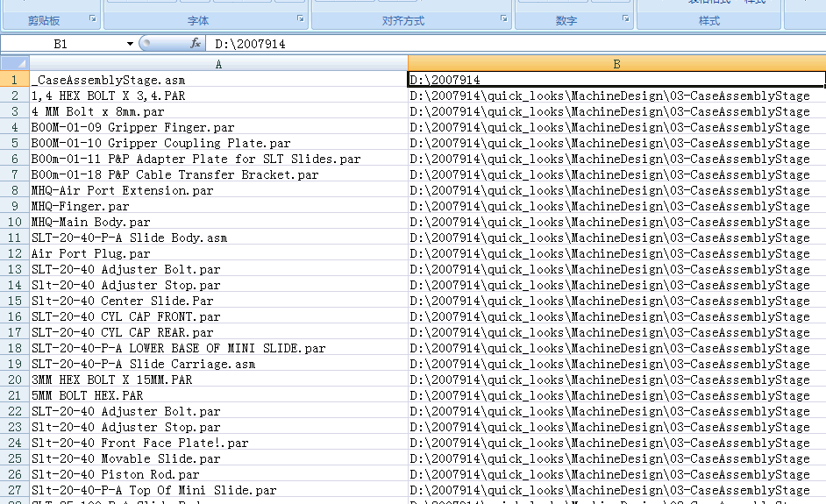
Task: Click cell Slt-20-40 Front Face Plate!.par
Action: pos(218,443)
